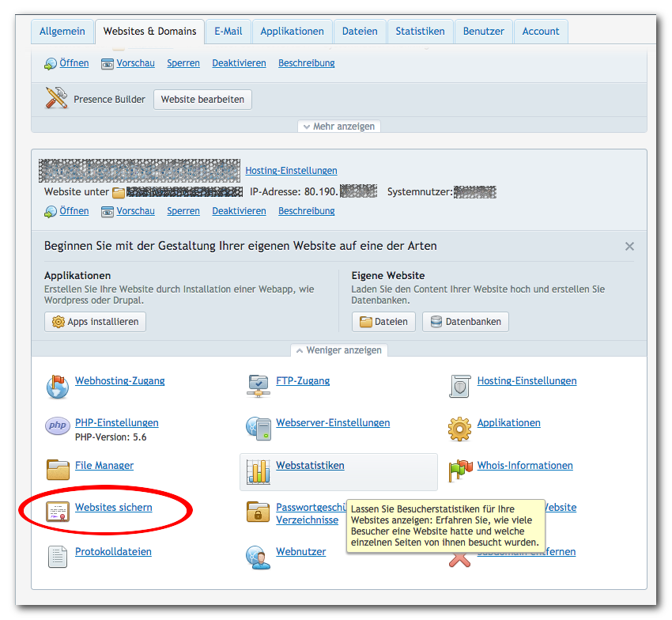Click the File Manager folder icon
The height and width of the screenshot is (620, 672).
click(x=58, y=470)
